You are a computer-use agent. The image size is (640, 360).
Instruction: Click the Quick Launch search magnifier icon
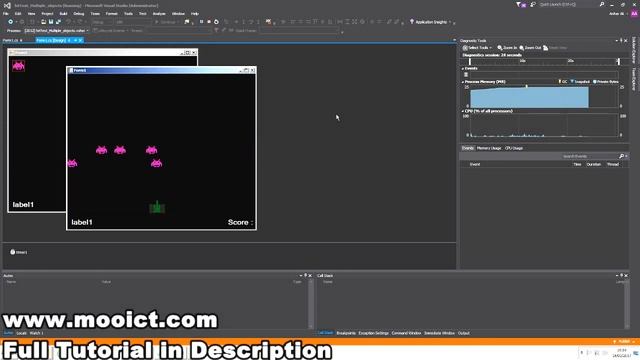tap(602, 4)
